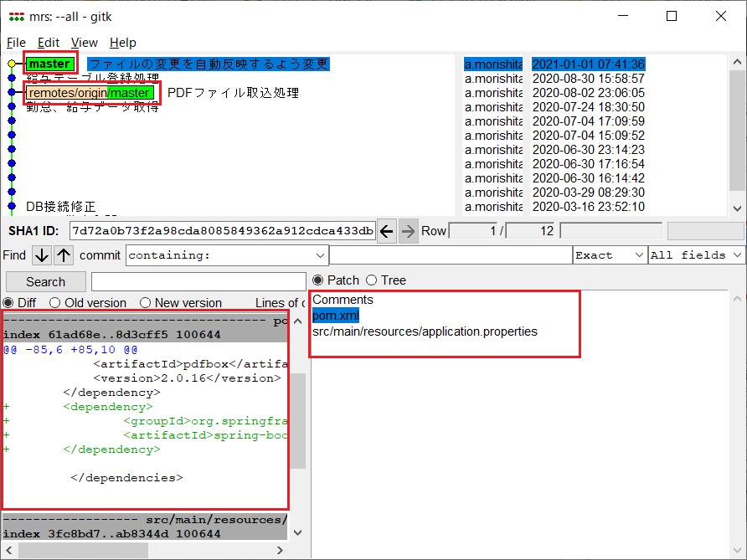Click date 2020-06-30 17:16:54
This screenshot has height=560, width=747.
[x=589, y=164]
